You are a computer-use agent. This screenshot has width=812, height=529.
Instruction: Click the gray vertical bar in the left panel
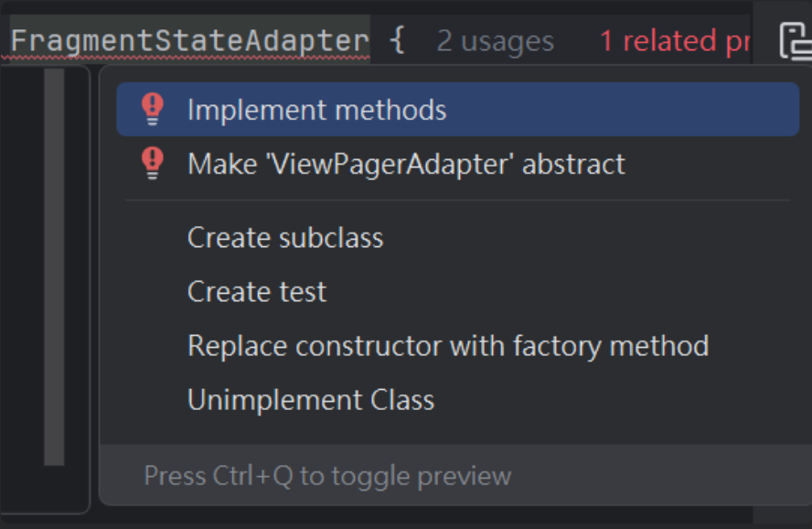coord(54,267)
